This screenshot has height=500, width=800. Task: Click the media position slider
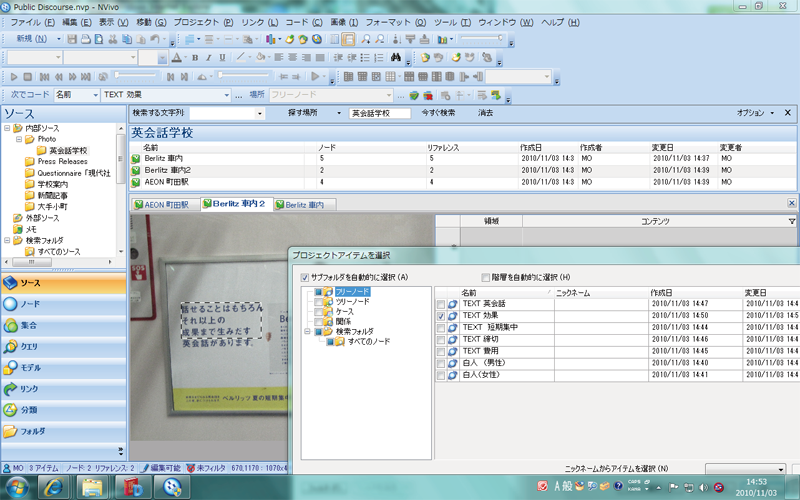[136, 76]
